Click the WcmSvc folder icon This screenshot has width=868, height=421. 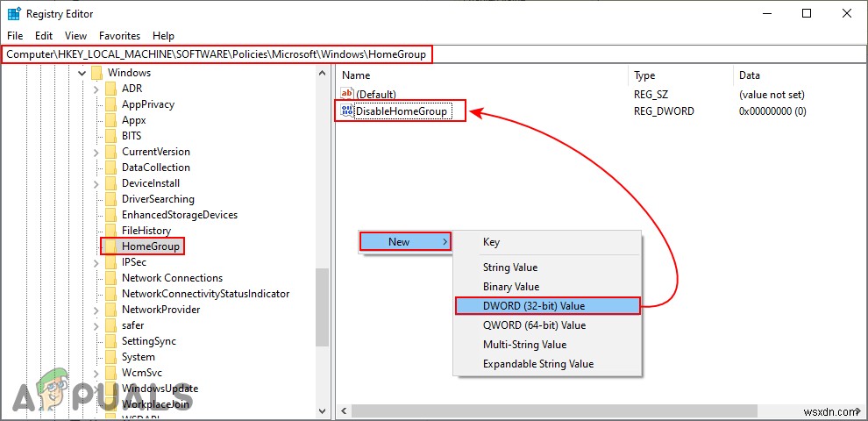pyautogui.click(x=112, y=373)
